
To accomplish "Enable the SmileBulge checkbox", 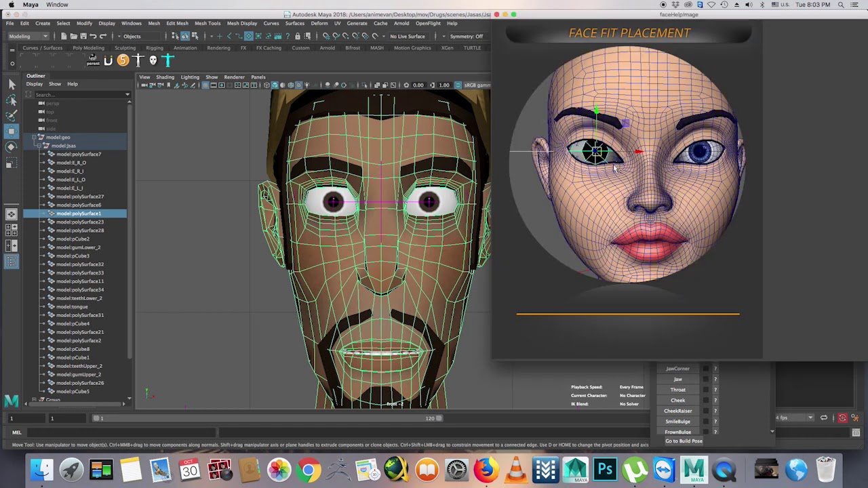I will pos(705,422).
